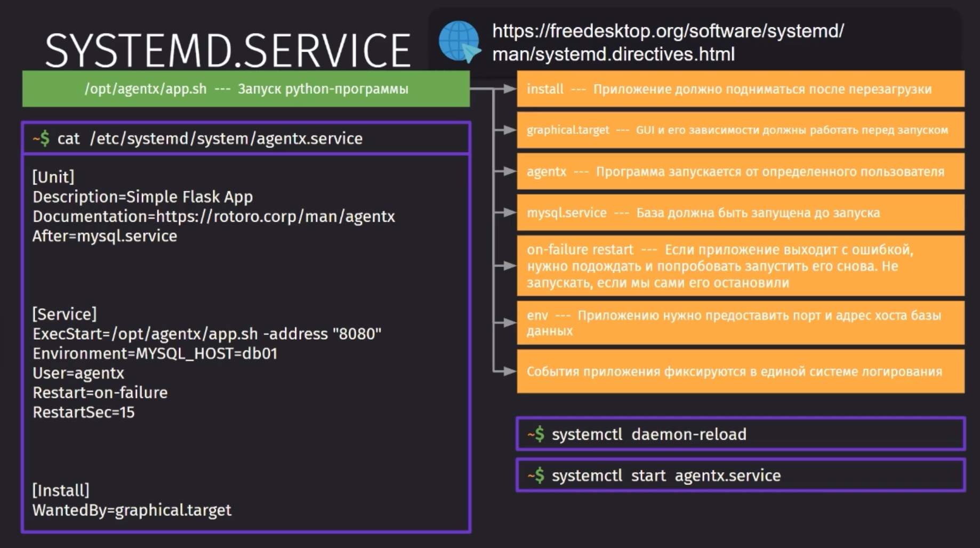
Task: Click systemctl start agentx.service command
Action: (741, 475)
